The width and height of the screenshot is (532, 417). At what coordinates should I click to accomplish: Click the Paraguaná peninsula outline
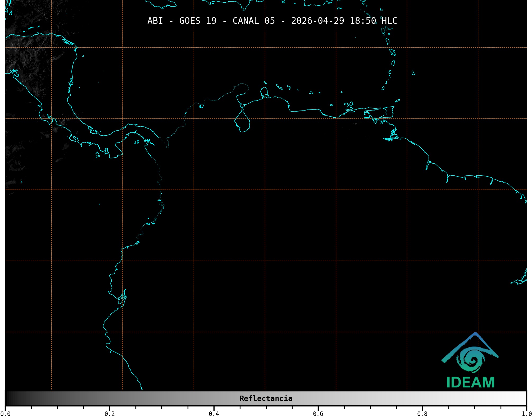pos(264,91)
